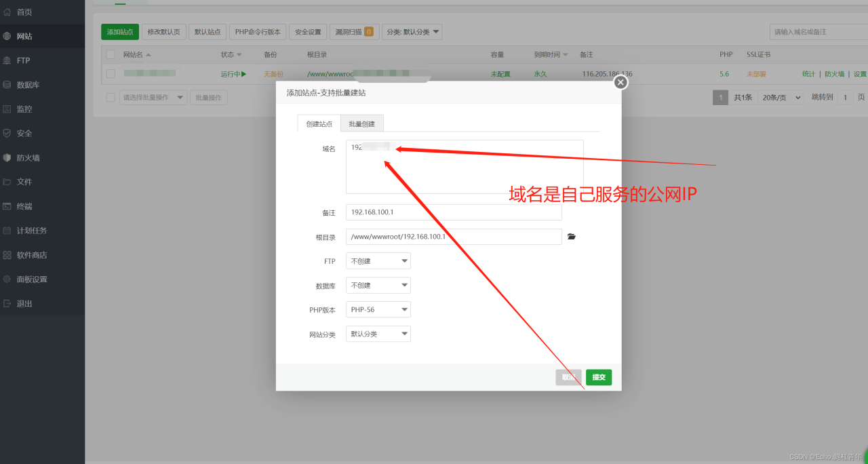Image resolution: width=868 pixels, height=464 pixels.
Task: Switch to 创建站点 tab
Action: (x=319, y=123)
